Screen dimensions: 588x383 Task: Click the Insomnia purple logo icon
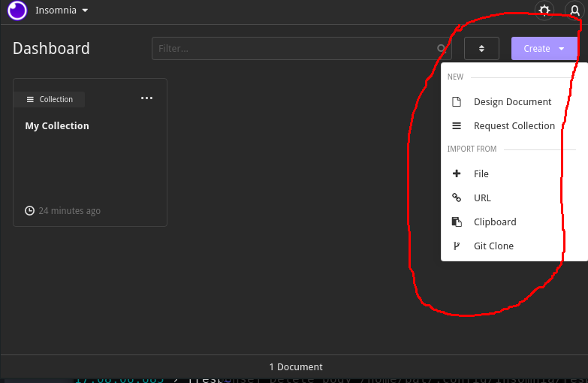[x=17, y=10]
